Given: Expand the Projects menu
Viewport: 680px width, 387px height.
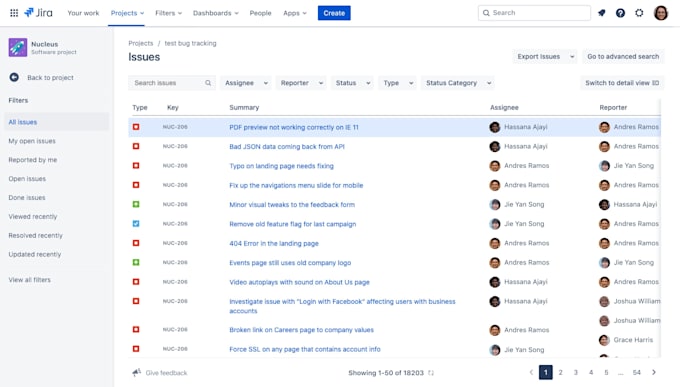Looking at the screenshot, I should tap(127, 13).
